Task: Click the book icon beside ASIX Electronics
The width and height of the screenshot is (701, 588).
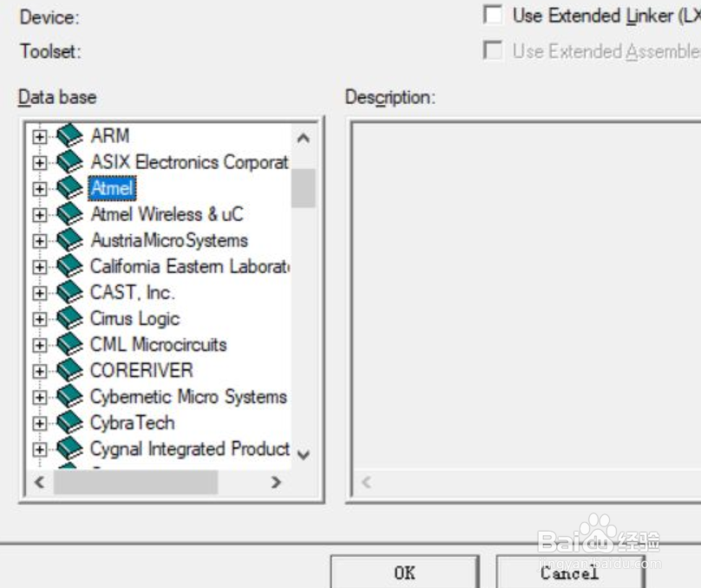Action: point(69,162)
